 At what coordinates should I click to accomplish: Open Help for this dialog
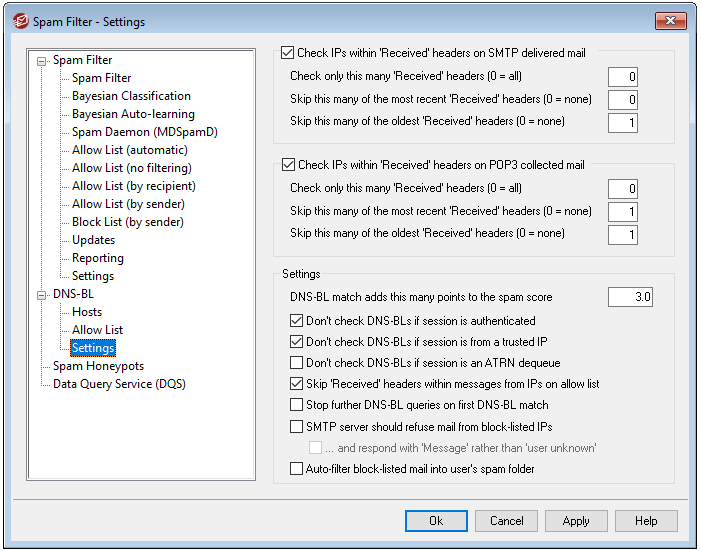click(646, 521)
